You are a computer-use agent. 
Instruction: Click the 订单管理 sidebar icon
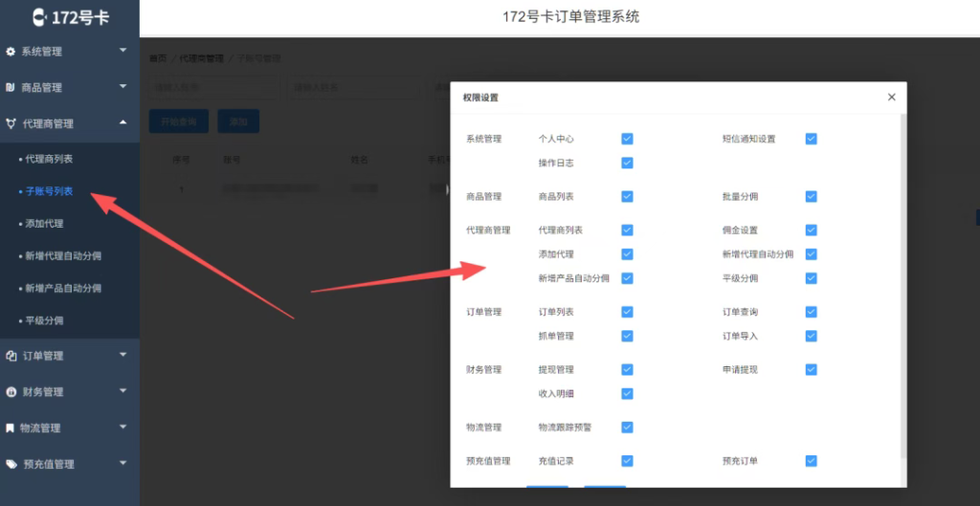[x=11, y=356]
